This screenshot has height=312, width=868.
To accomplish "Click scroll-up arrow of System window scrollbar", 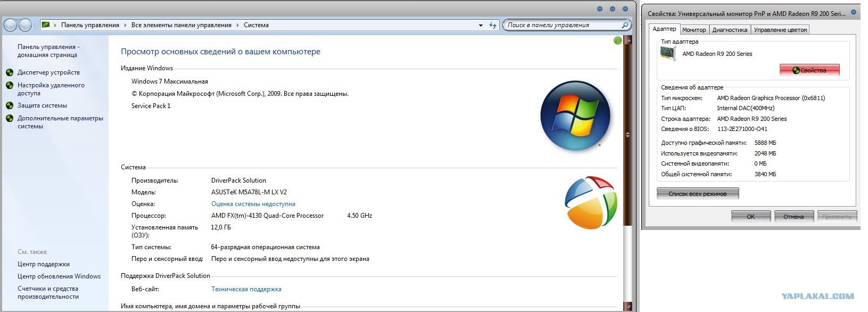I will point(628,40).
